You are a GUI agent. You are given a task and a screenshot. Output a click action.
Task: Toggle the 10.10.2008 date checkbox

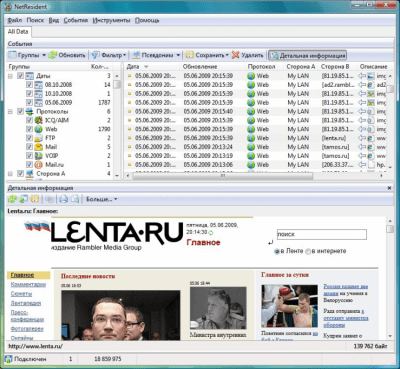[29, 94]
